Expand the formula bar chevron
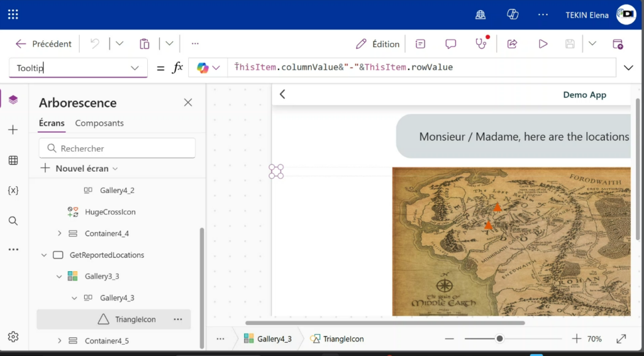 coord(628,68)
